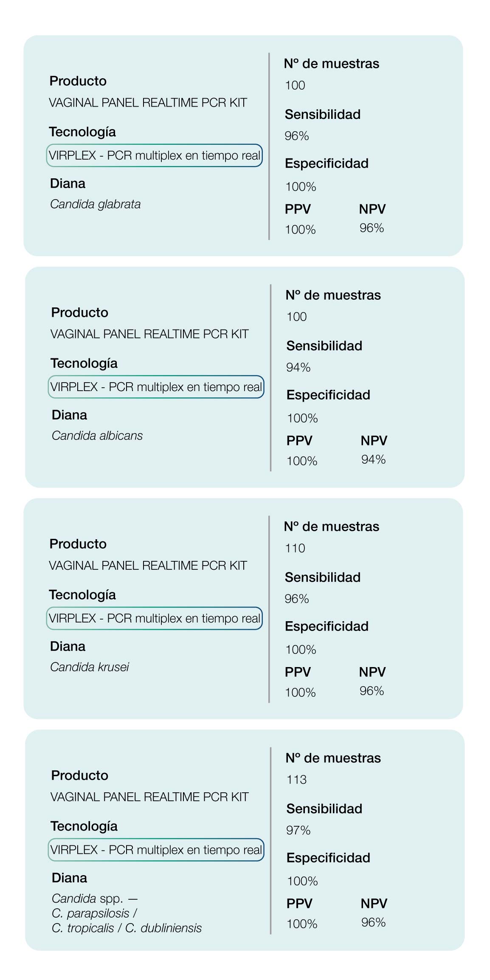The image size is (490, 980).
Task: Click the sample count 113
Action: tap(296, 780)
